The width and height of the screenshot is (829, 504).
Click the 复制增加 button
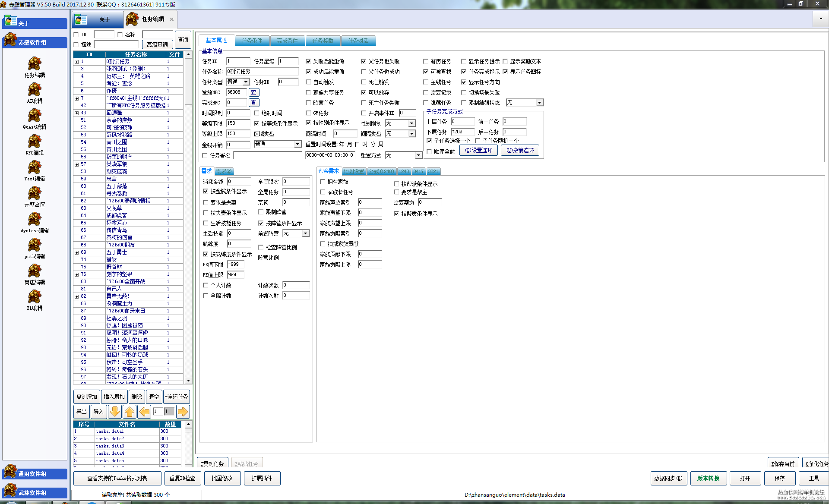click(87, 397)
